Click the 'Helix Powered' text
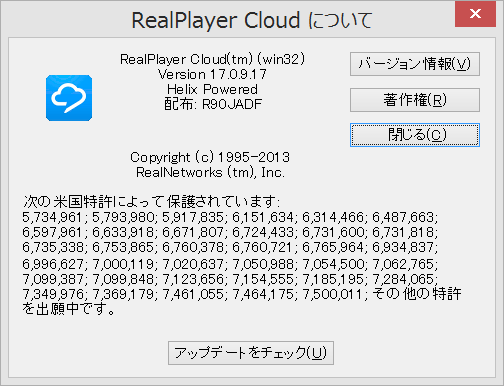504x386 pixels. (x=212, y=89)
